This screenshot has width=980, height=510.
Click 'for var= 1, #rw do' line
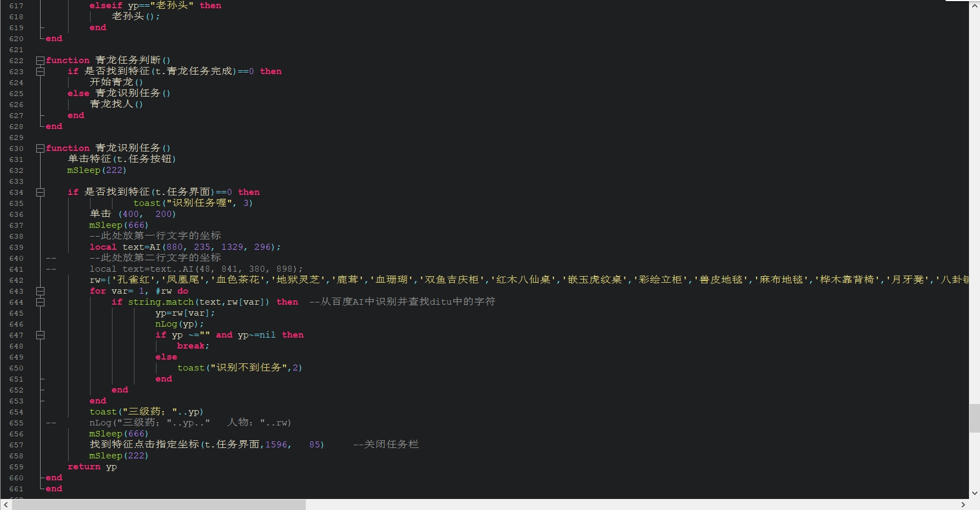point(139,291)
